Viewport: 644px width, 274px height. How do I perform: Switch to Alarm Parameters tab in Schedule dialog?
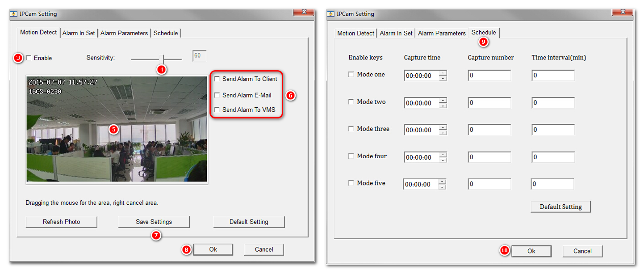click(441, 33)
